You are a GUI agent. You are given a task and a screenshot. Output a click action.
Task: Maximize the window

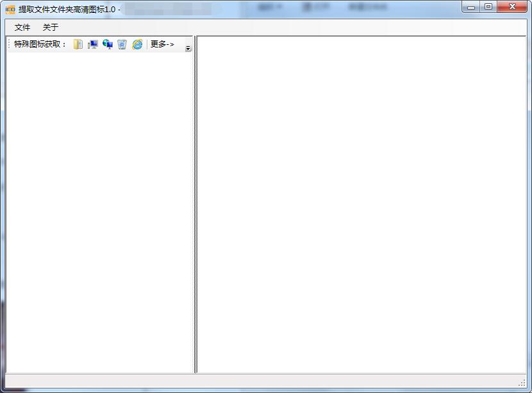(488, 7)
